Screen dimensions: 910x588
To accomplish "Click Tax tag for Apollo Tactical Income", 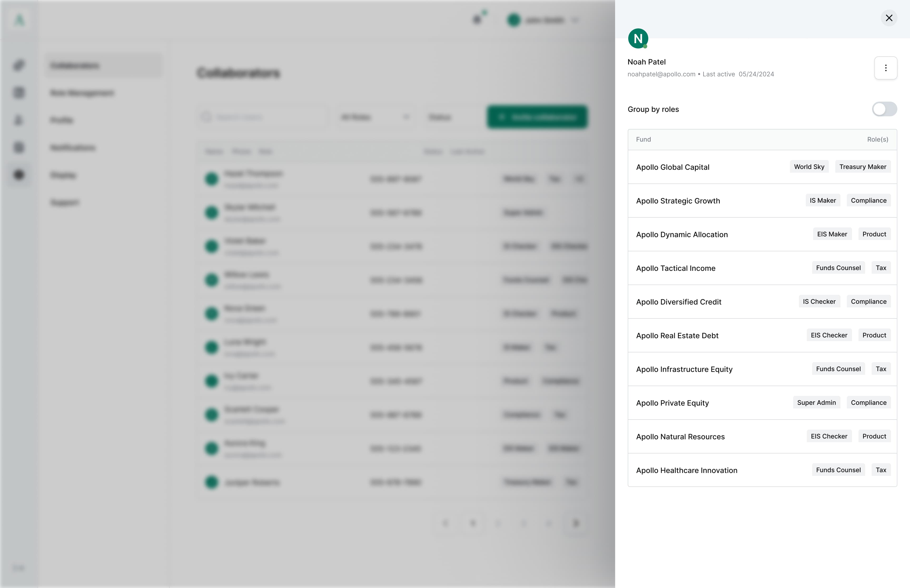I will coord(881,268).
